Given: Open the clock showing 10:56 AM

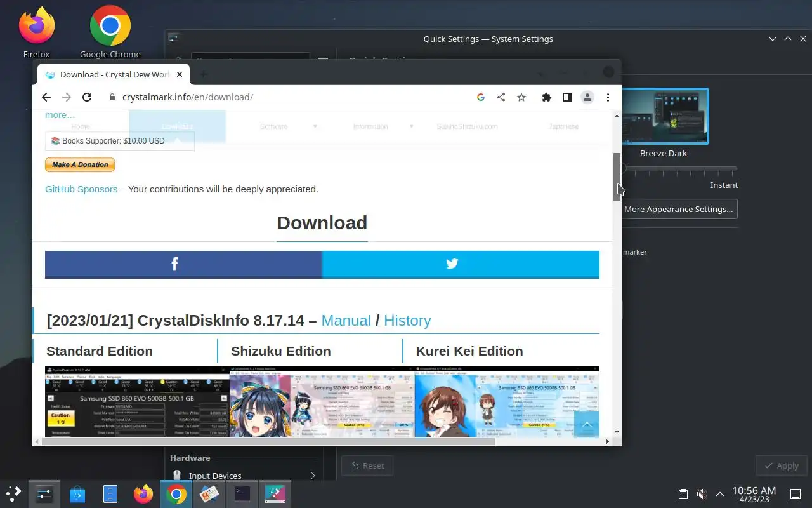Looking at the screenshot, I should (x=754, y=494).
